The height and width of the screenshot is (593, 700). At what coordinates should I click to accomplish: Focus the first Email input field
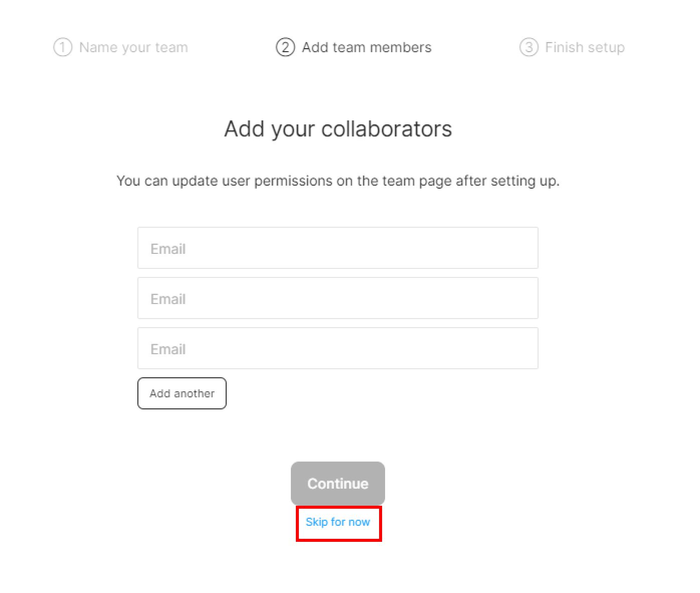[338, 248]
